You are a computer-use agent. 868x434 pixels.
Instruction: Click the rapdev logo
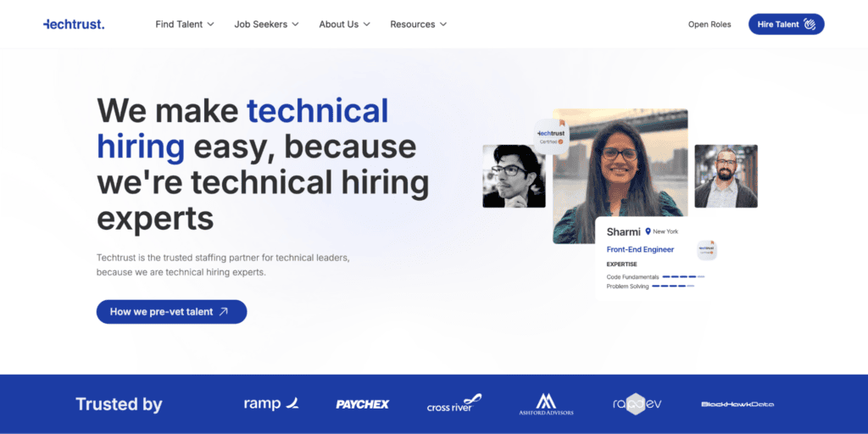(x=637, y=403)
